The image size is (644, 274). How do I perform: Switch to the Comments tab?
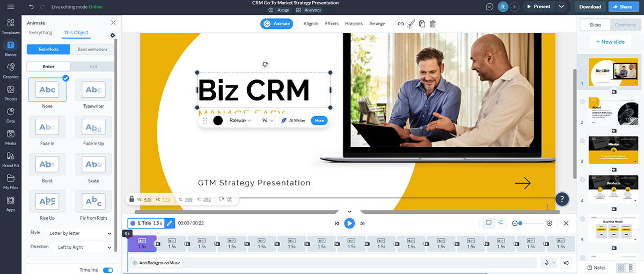(625, 25)
